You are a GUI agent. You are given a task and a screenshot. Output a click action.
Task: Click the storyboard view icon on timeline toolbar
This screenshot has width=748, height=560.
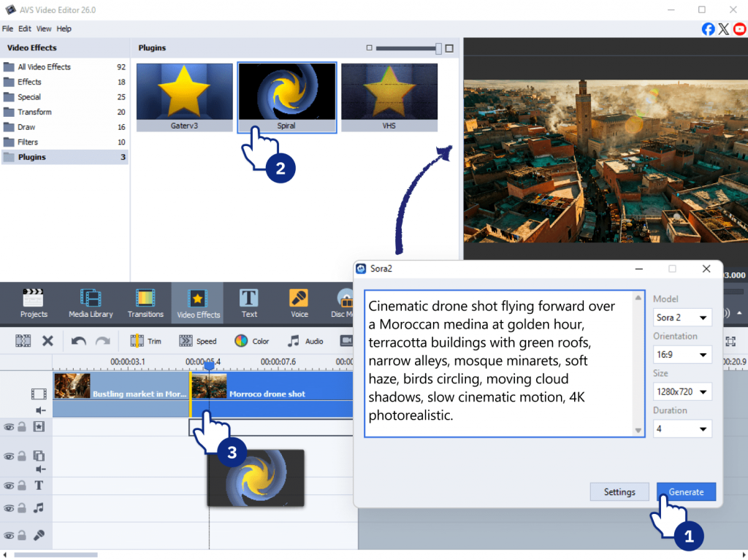23,341
